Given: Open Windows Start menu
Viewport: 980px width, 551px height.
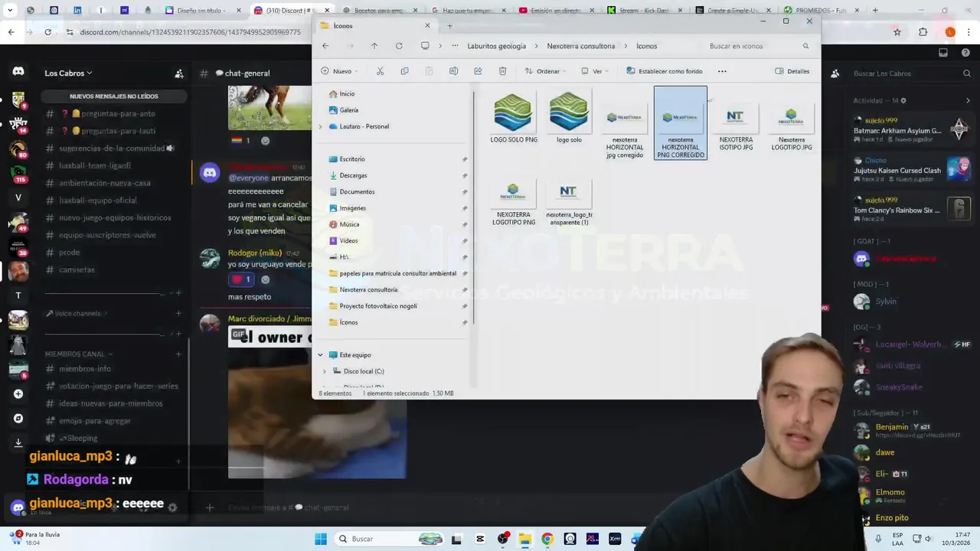Looking at the screenshot, I should click(321, 539).
